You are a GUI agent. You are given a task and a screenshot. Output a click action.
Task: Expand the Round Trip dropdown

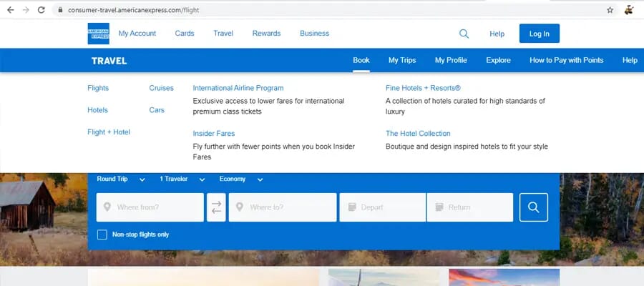click(121, 179)
